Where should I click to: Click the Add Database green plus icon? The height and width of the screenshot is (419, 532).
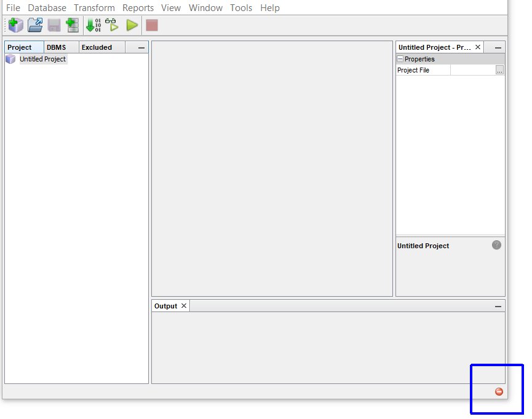pos(73,25)
